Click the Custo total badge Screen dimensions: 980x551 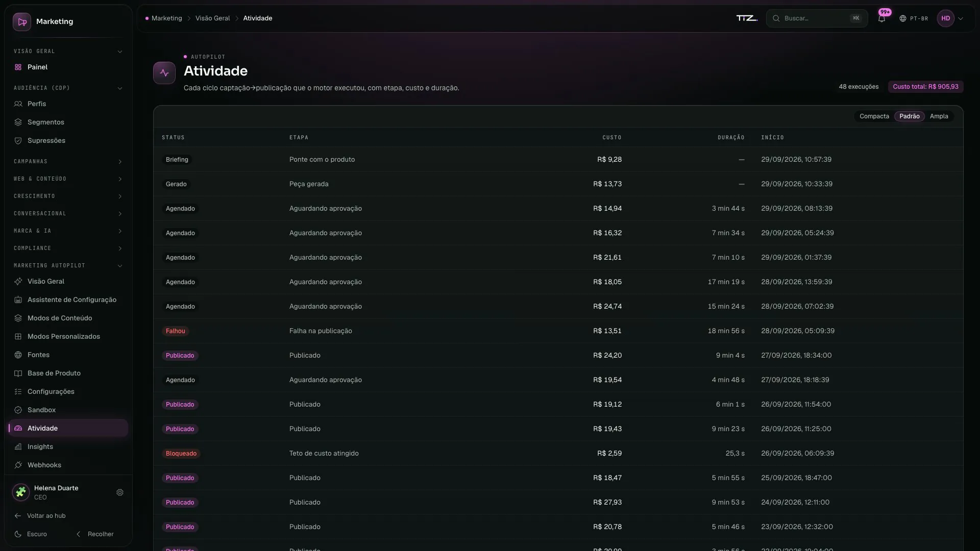point(925,87)
